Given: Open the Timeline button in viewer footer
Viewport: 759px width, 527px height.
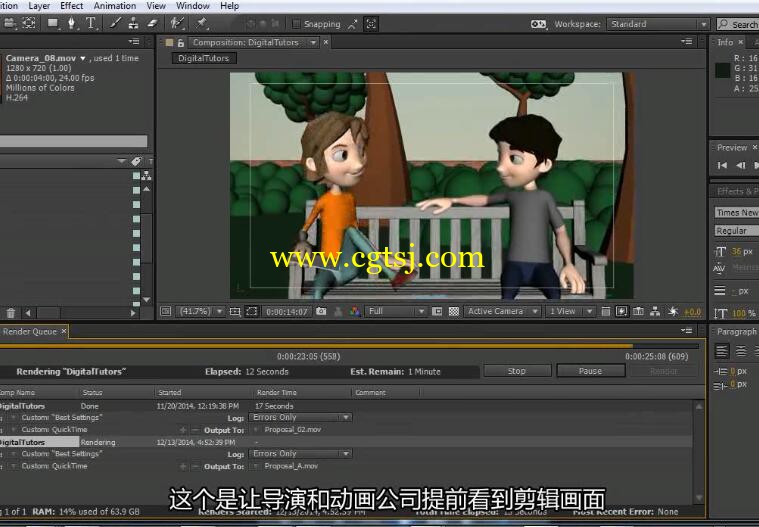Looking at the screenshot, I should (x=638, y=311).
